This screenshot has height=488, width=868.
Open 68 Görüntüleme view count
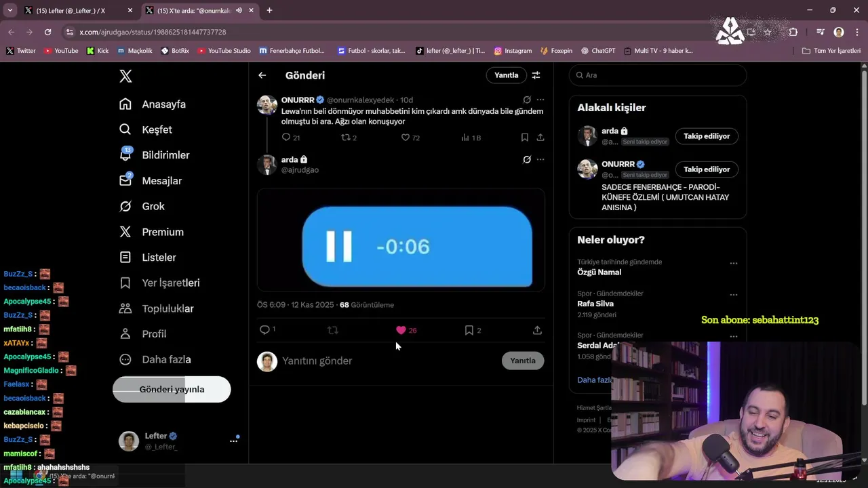[367, 305]
